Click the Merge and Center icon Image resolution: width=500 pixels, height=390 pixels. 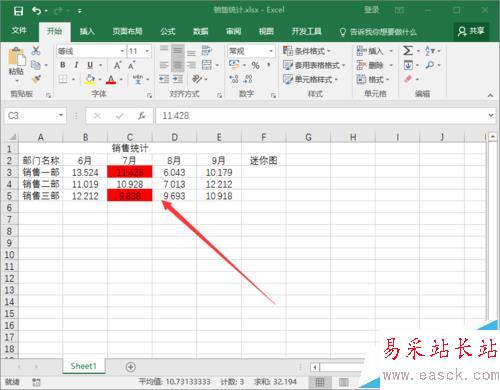point(207,65)
